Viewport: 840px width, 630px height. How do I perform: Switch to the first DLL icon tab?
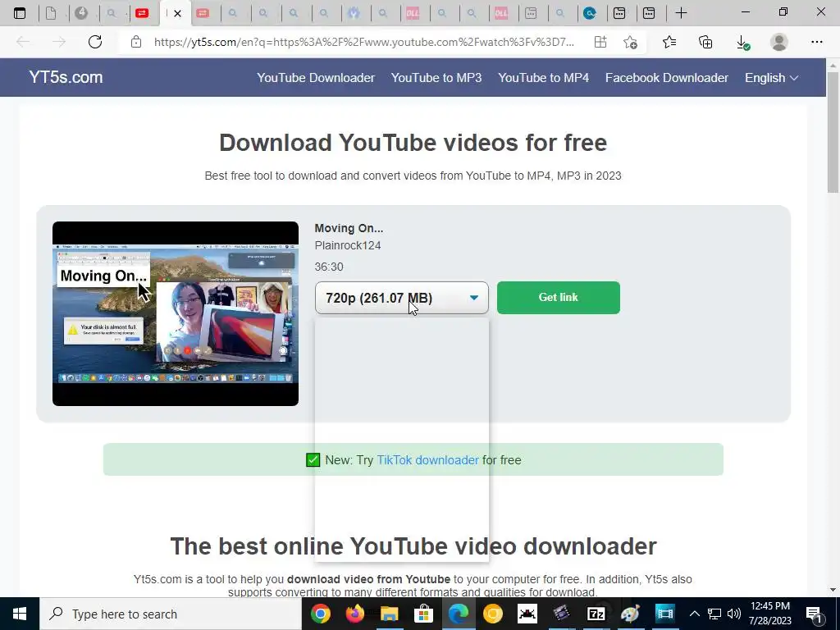coord(413,13)
